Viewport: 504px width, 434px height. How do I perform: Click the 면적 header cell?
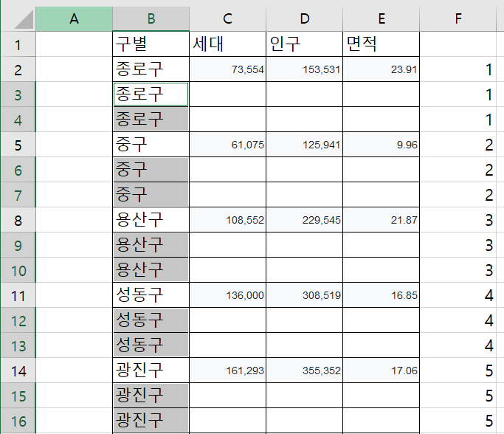click(382, 44)
